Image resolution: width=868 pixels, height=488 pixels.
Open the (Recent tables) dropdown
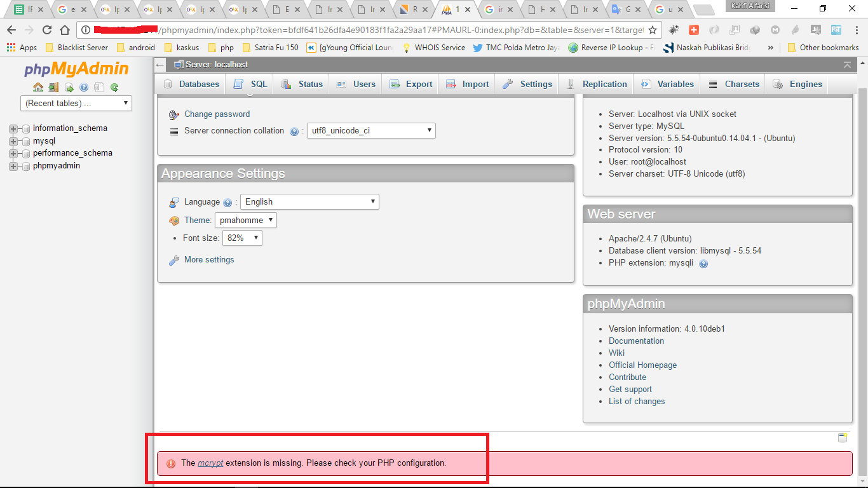coord(75,103)
